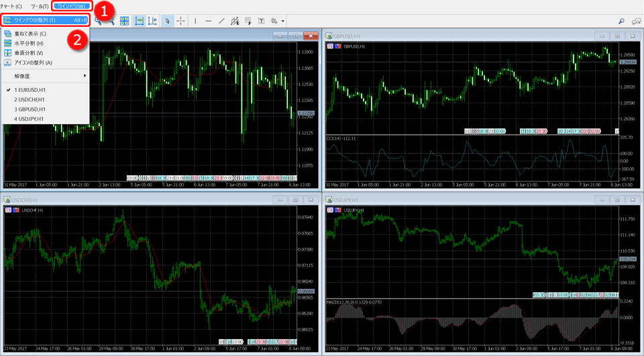Click the 垂直分割 (V) tile vertically option
Viewport: 644px width, 356px height.
(x=28, y=53)
